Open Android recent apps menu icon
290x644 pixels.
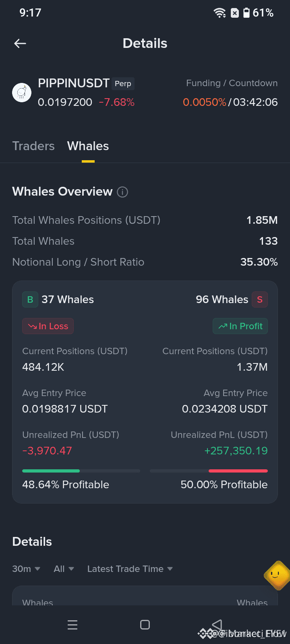coord(72,625)
